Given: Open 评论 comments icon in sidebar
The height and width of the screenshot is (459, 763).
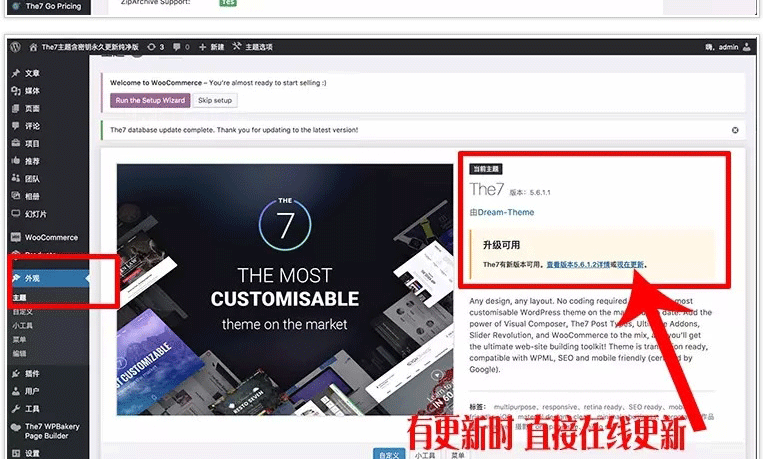Looking at the screenshot, I should point(16,126).
